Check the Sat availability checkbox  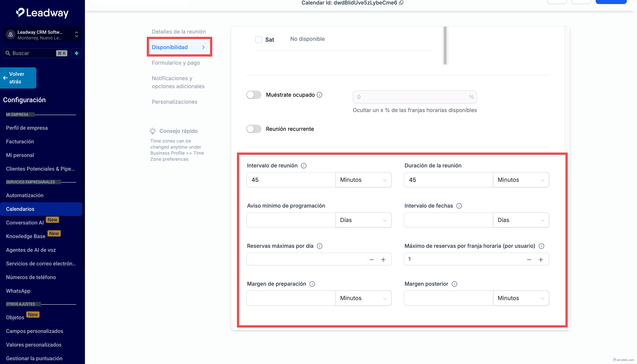259,39
